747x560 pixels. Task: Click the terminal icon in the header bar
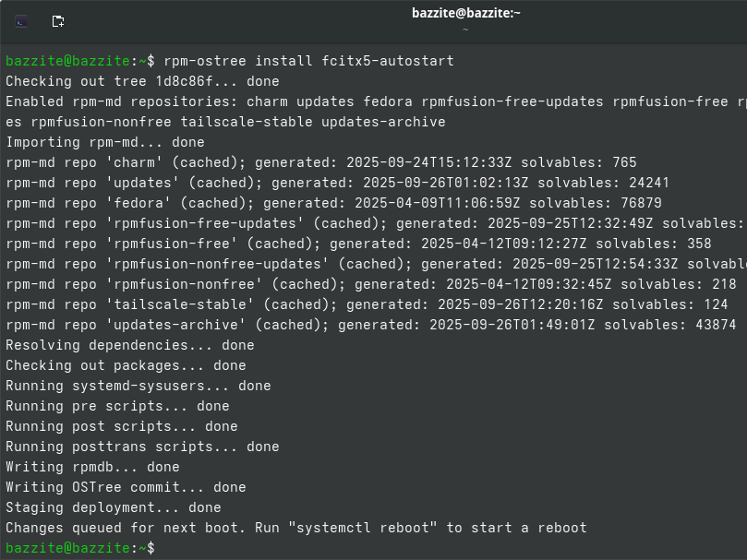(x=21, y=20)
